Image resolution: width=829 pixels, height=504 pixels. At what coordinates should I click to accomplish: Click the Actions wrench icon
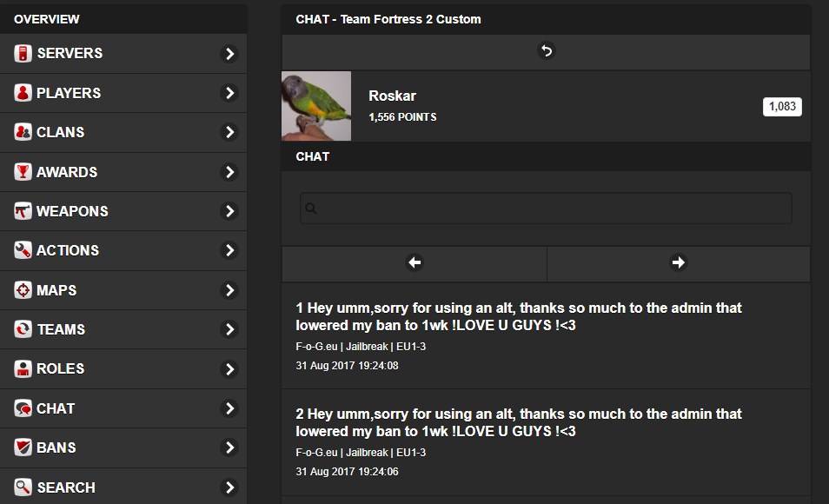[23, 250]
